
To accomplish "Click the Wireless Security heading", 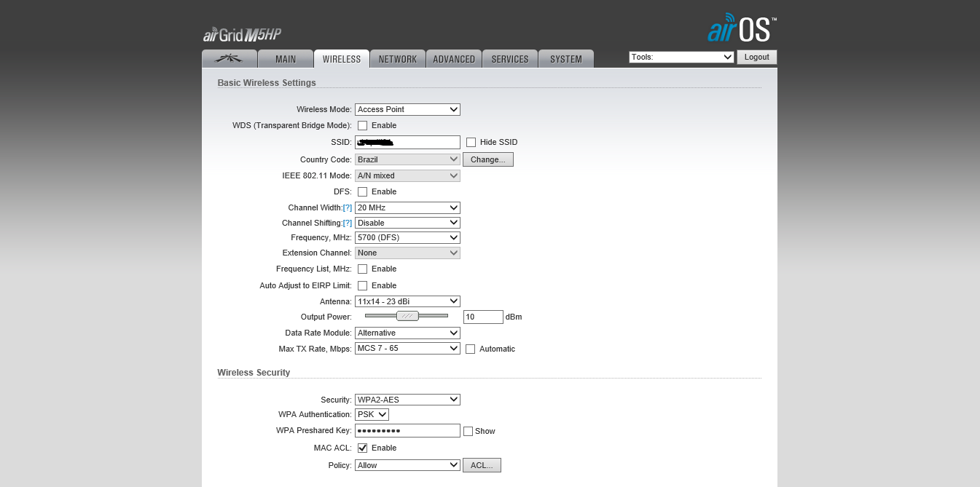I will (254, 373).
